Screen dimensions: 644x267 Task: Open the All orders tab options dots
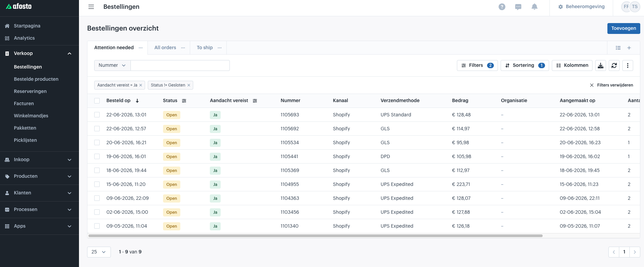pyautogui.click(x=183, y=48)
